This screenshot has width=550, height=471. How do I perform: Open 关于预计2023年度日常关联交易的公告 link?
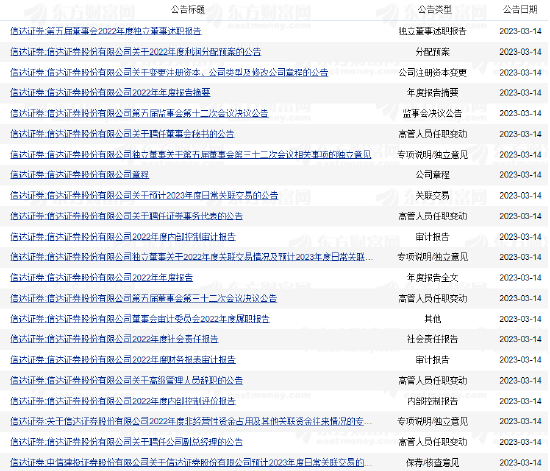point(144,195)
